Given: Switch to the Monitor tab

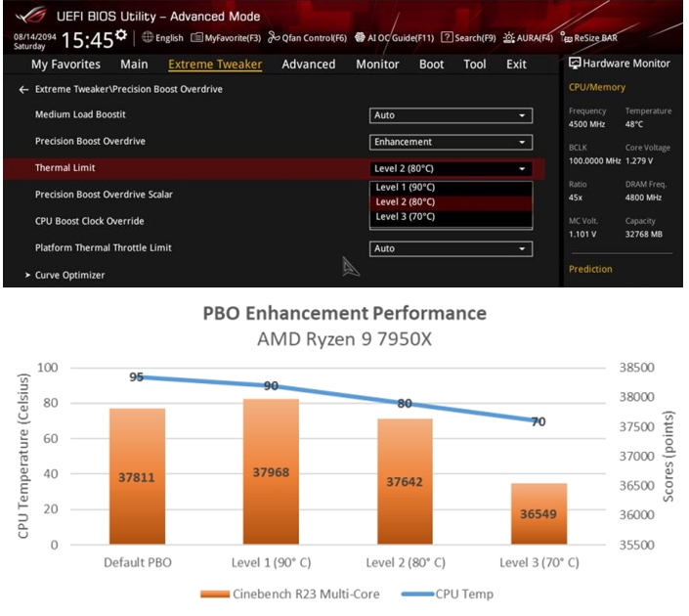Looking at the screenshot, I should [377, 65].
